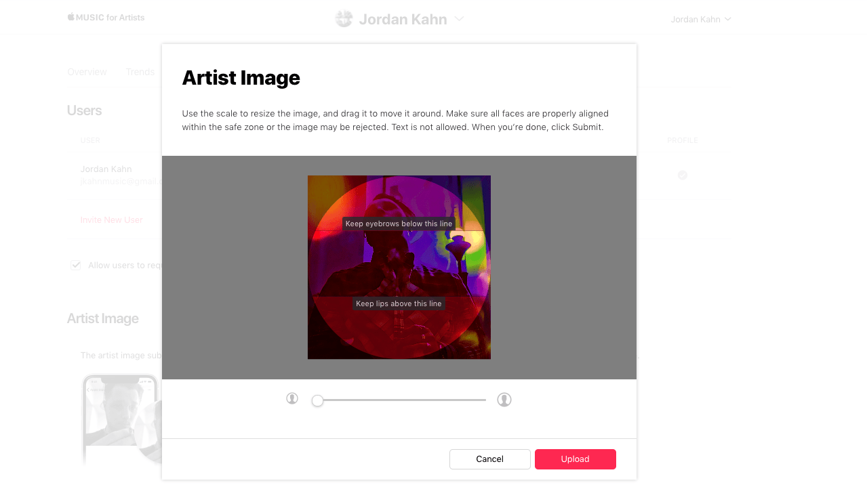Uncheck the 'Allow users to request' checkbox
The height and width of the screenshot is (504, 867).
[x=75, y=265]
